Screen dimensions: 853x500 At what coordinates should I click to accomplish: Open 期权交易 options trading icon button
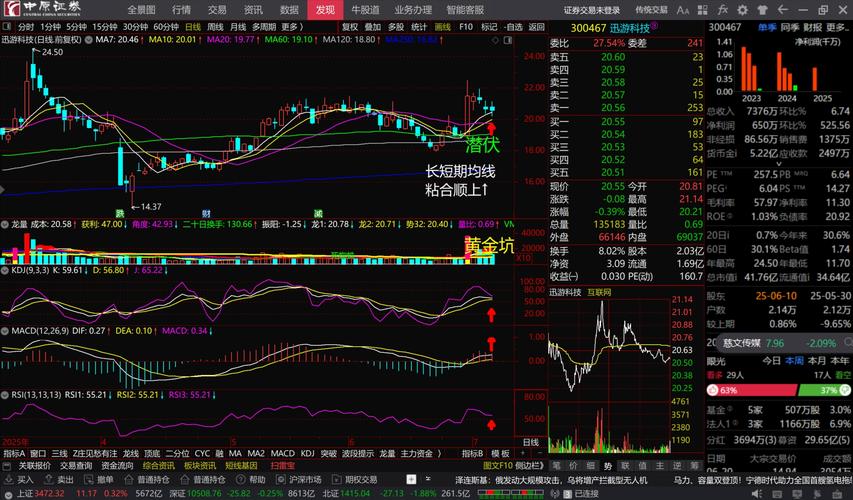point(355,479)
